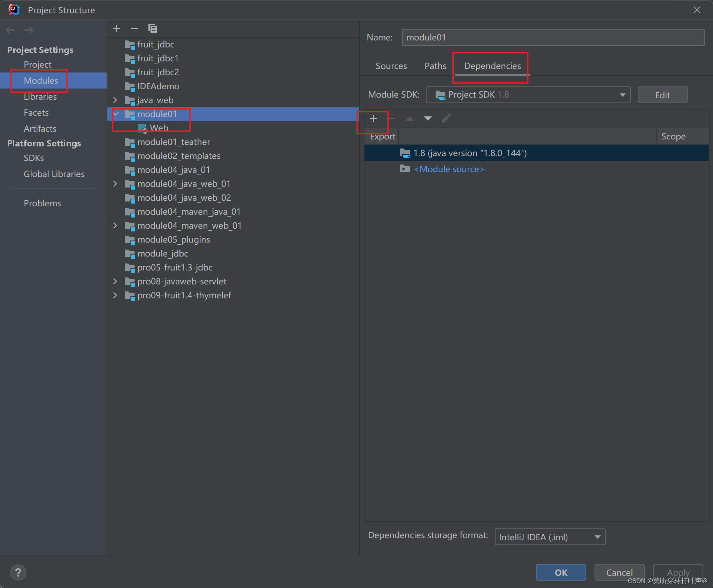Viewport: 713px width, 588px height.
Task: Go forward with the right arrow icon
Action: click(x=29, y=30)
